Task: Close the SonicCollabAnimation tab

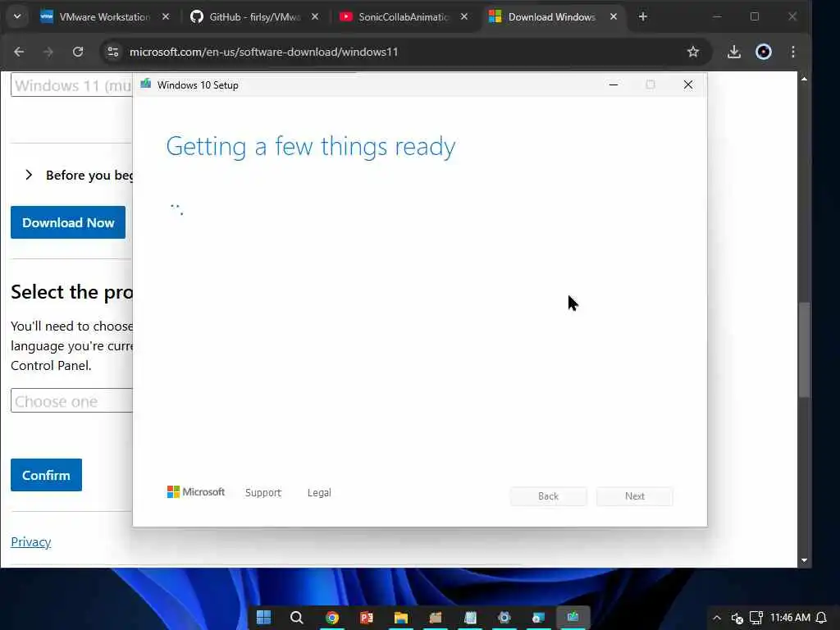Action: 464,17
